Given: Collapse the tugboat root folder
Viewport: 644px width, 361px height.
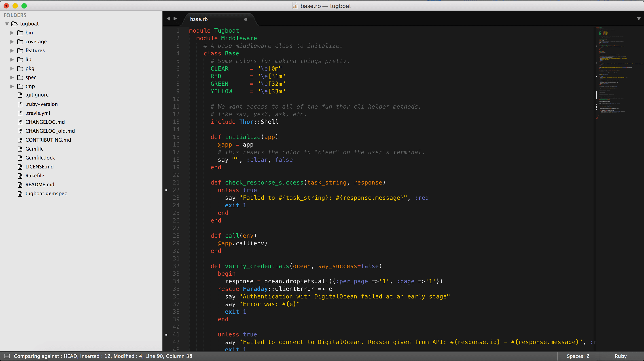Looking at the screenshot, I should pyautogui.click(x=7, y=24).
